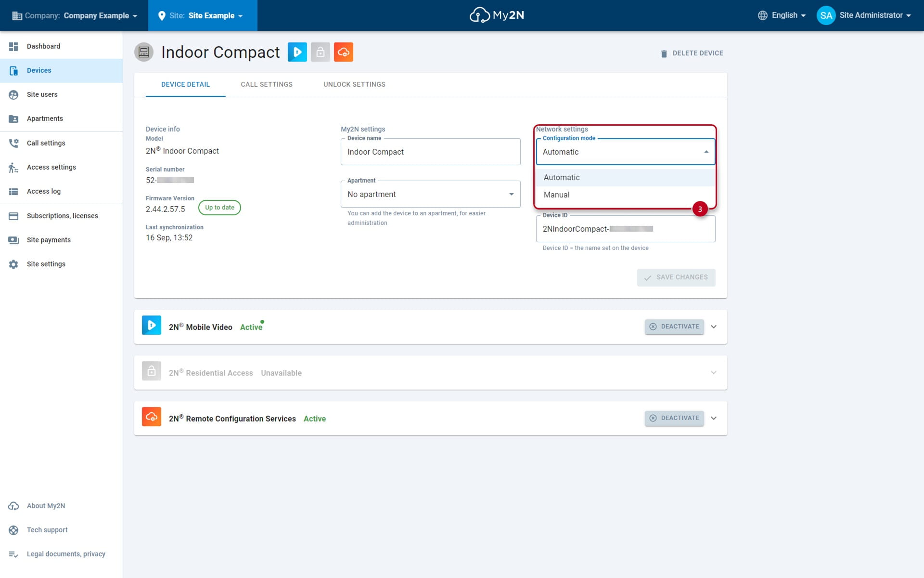
Task: Switch to the Call Settings tab
Action: (x=267, y=84)
